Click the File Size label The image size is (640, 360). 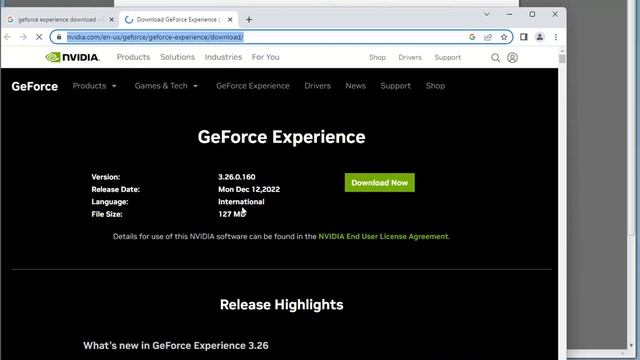point(107,214)
